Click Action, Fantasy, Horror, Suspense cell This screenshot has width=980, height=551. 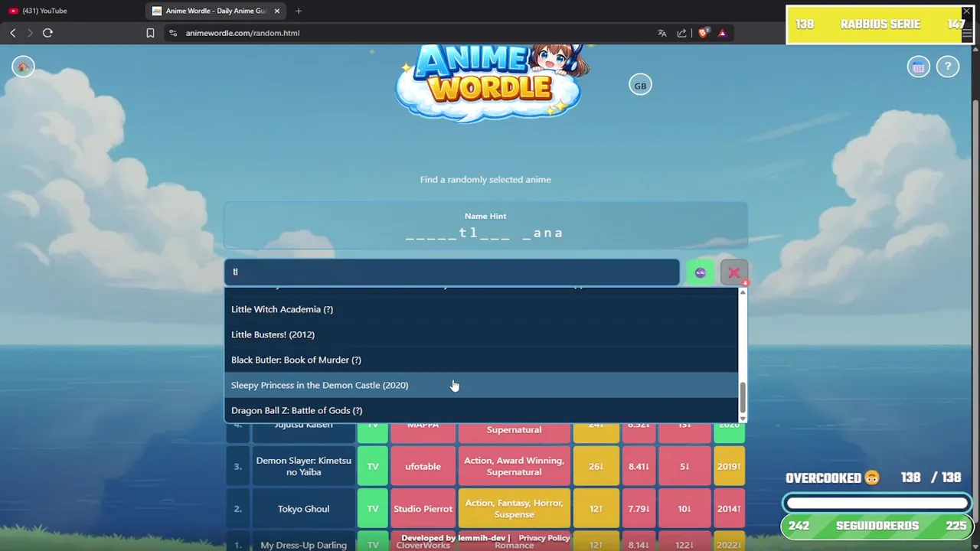(x=514, y=509)
